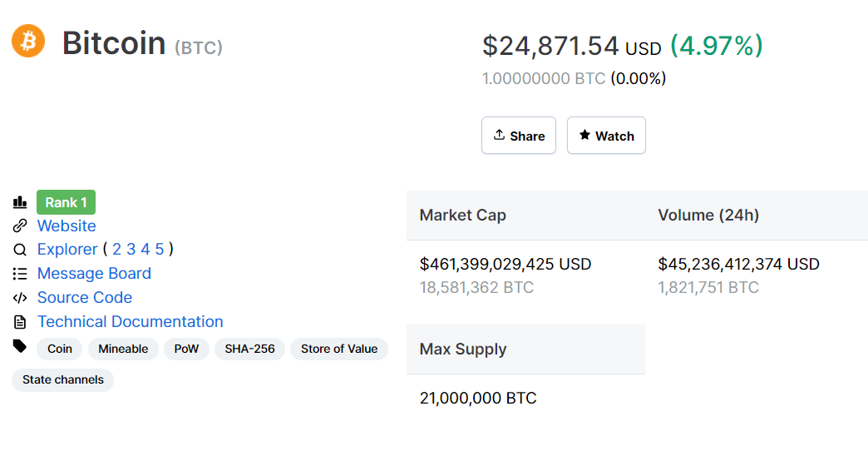
Task: Click the chain link icon beside Website
Action: point(20,226)
